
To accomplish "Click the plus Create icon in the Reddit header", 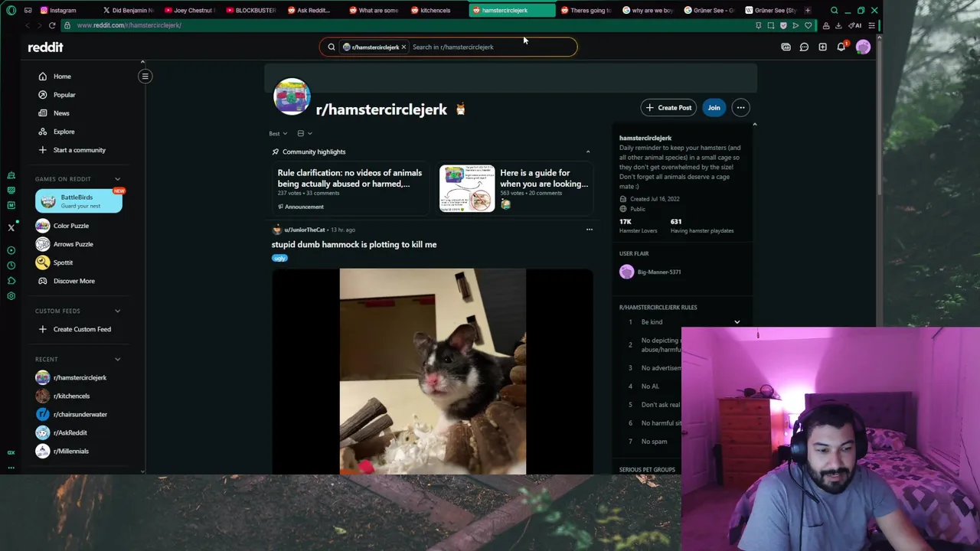I will point(822,47).
